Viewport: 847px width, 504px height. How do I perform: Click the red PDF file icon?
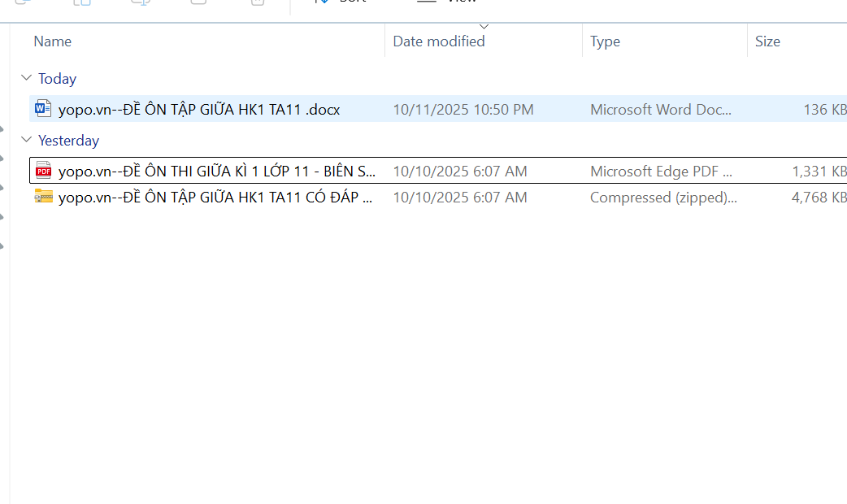point(43,171)
